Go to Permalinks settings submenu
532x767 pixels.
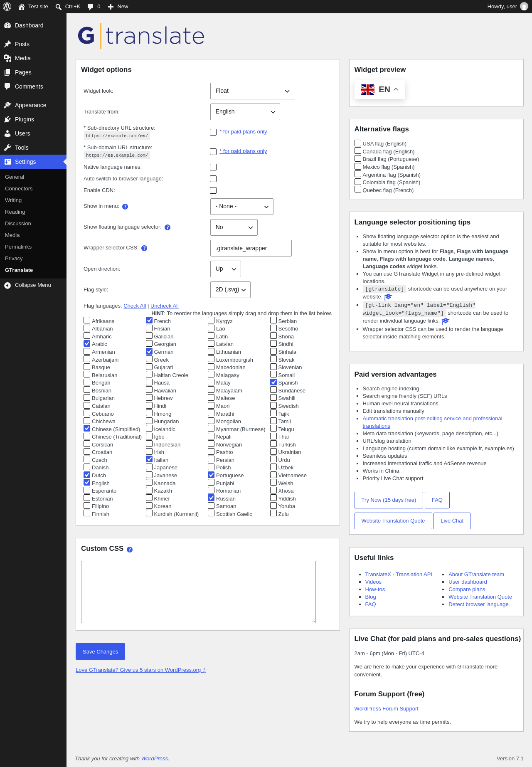(x=18, y=247)
